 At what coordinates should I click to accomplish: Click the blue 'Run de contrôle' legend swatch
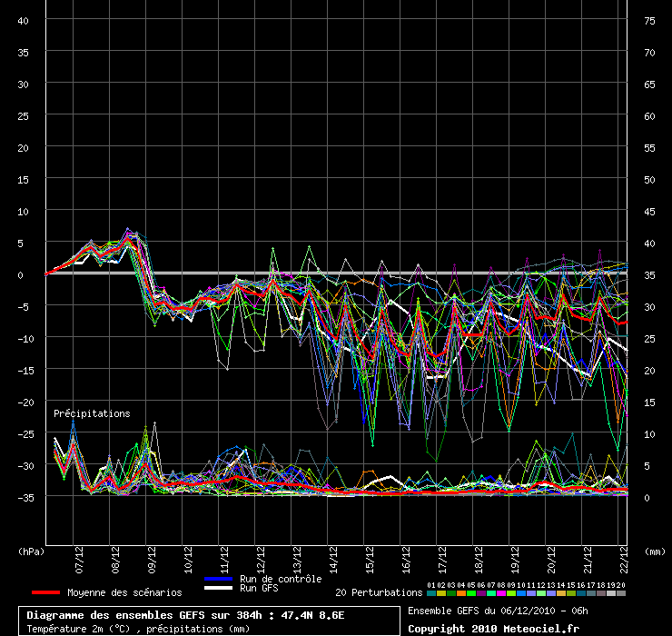point(219,579)
